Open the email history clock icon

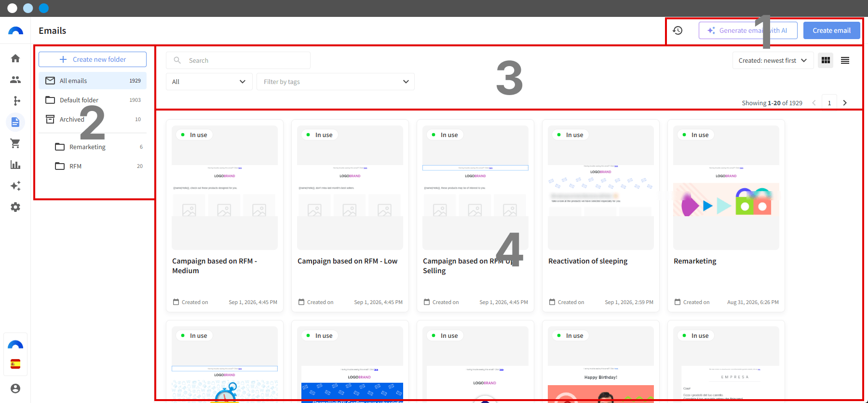tap(678, 30)
